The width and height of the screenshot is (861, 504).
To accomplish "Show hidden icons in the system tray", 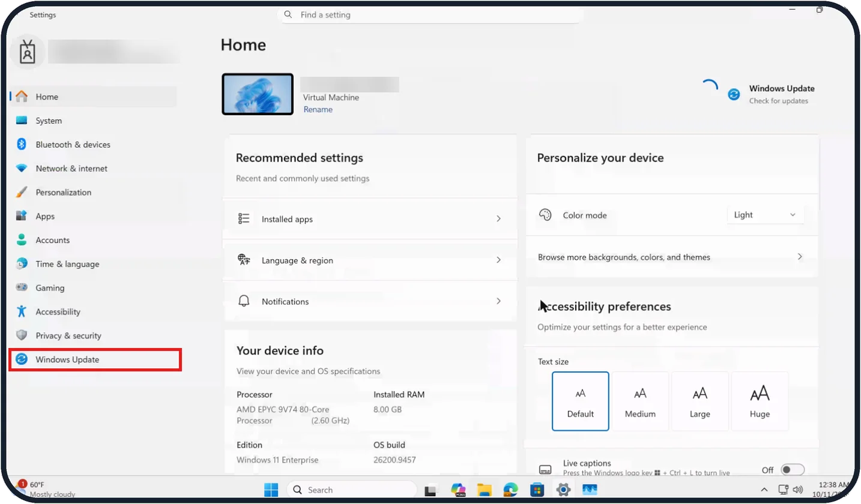I will pos(764,490).
